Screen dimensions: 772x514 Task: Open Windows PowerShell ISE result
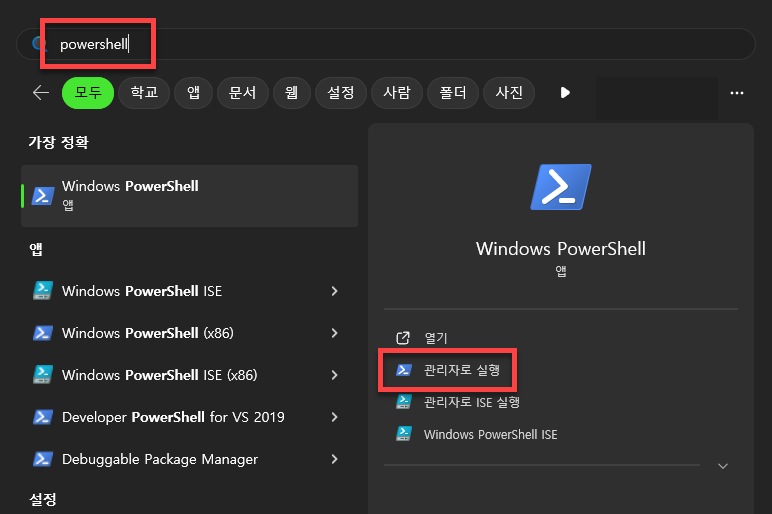click(x=190, y=291)
